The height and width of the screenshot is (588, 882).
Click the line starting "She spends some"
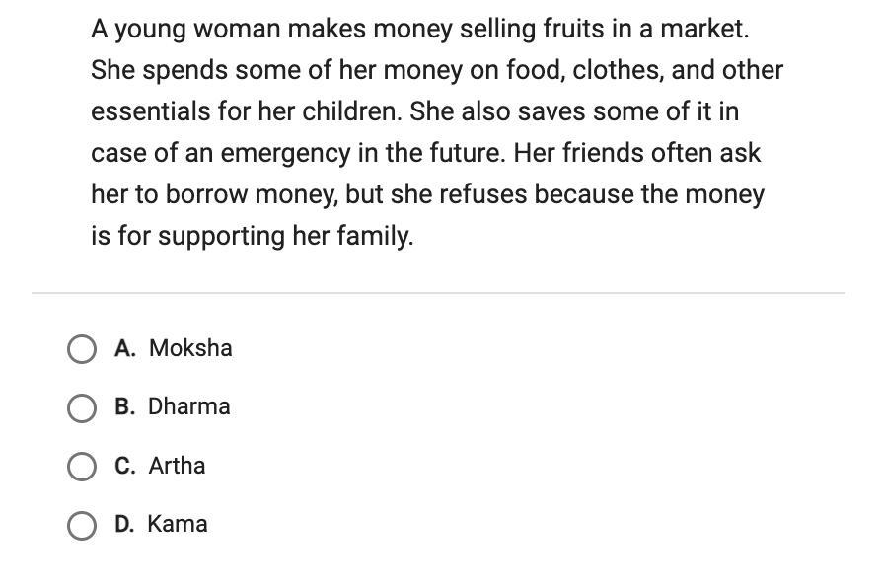pos(437,70)
